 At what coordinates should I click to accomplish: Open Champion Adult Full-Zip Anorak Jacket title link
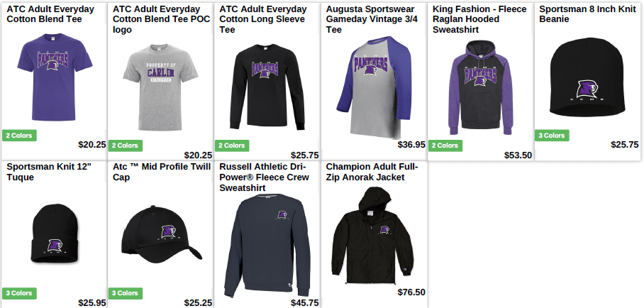tap(372, 172)
